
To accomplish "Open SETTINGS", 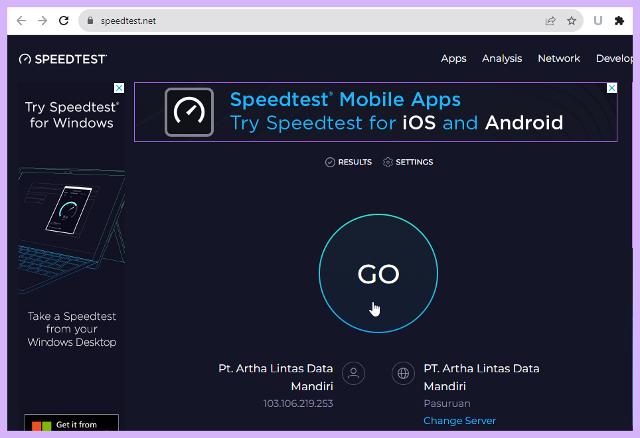I will click(408, 162).
